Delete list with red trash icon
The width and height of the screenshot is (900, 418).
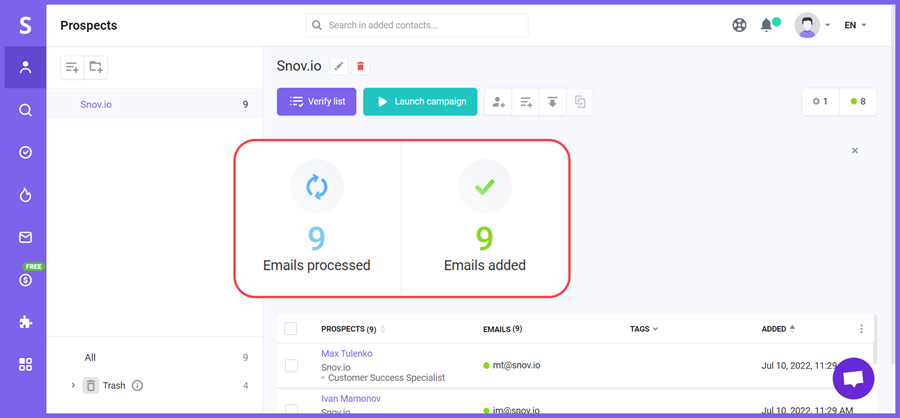pos(360,67)
